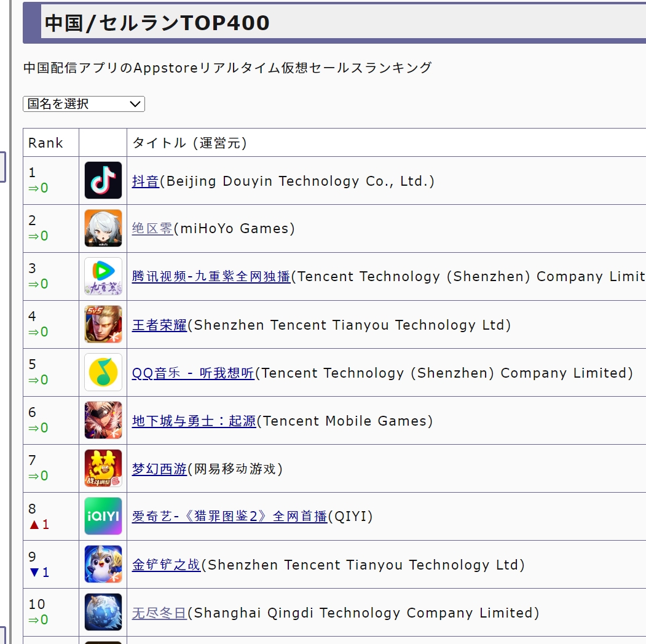Click the Beijing Douyin Technology publisher text

tap(297, 181)
